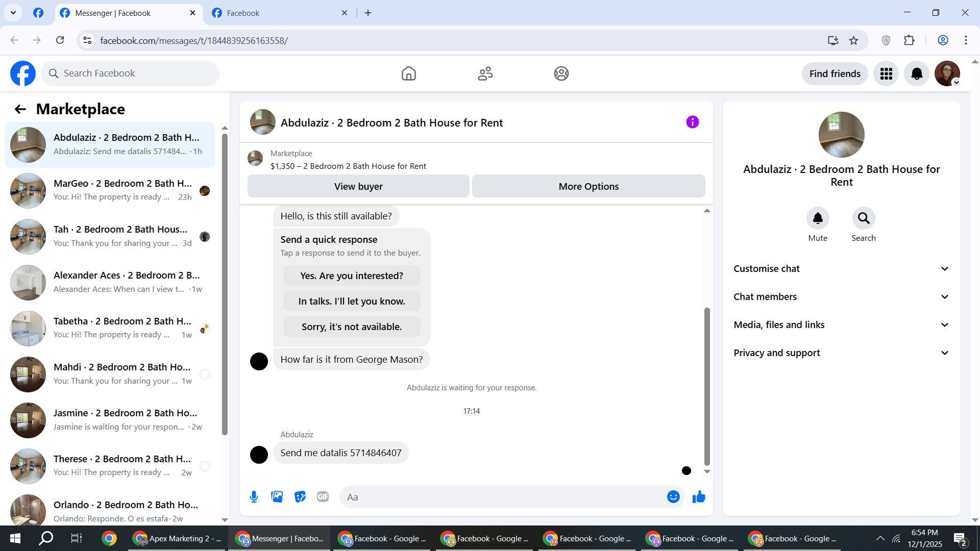Image resolution: width=980 pixels, height=551 pixels.
Task: Show hidden system tray icons
Action: (880, 538)
